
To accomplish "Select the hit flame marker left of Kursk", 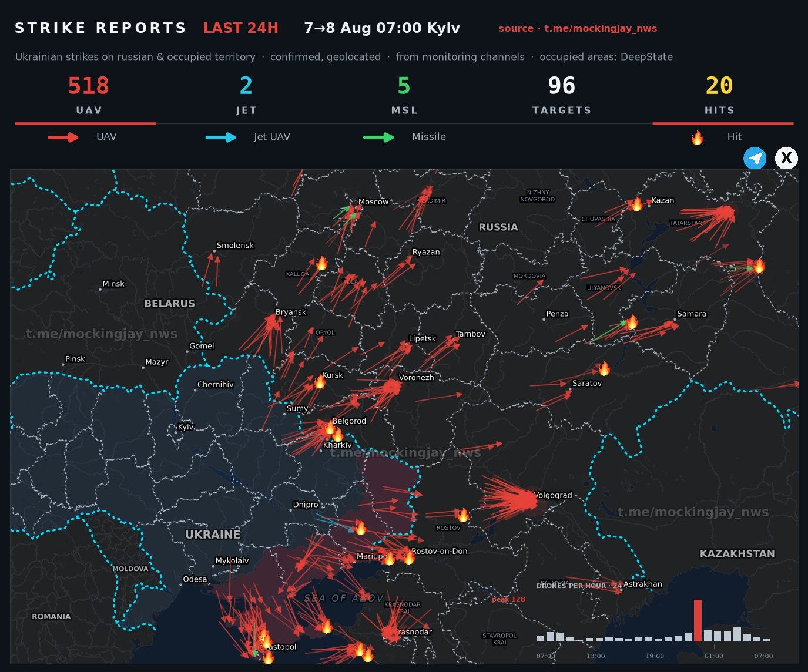I will (319, 382).
